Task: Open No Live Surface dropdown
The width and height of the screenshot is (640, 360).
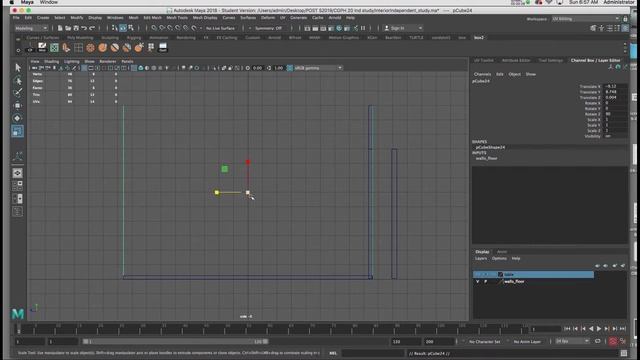Action: pyautogui.click(x=220, y=28)
